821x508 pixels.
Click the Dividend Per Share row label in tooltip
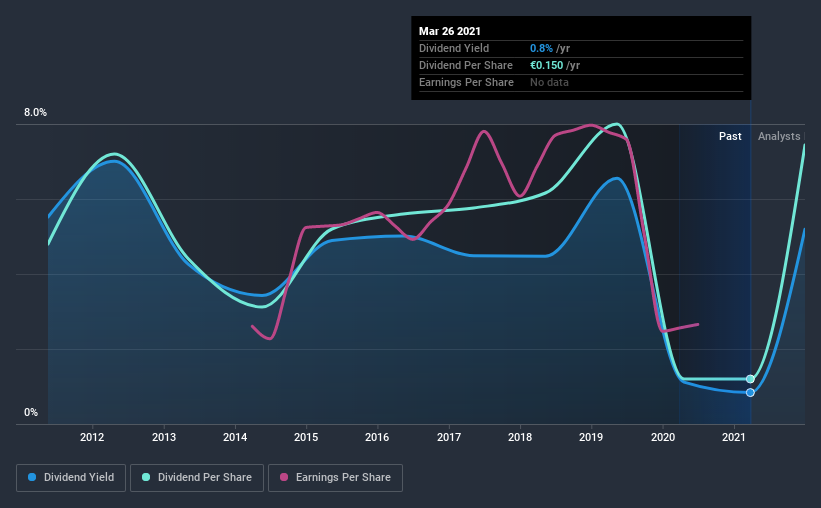click(465, 65)
